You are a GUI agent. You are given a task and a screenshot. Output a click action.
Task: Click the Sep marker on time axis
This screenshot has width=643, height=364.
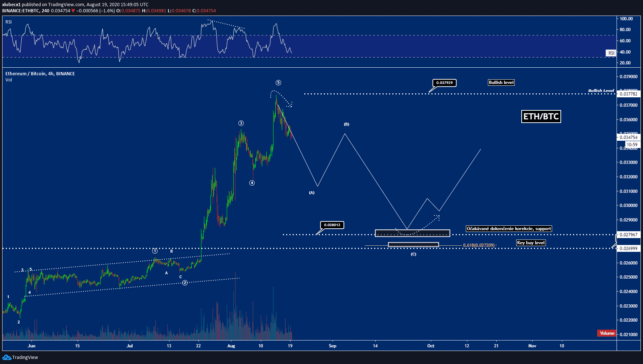[x=333, y=346]
